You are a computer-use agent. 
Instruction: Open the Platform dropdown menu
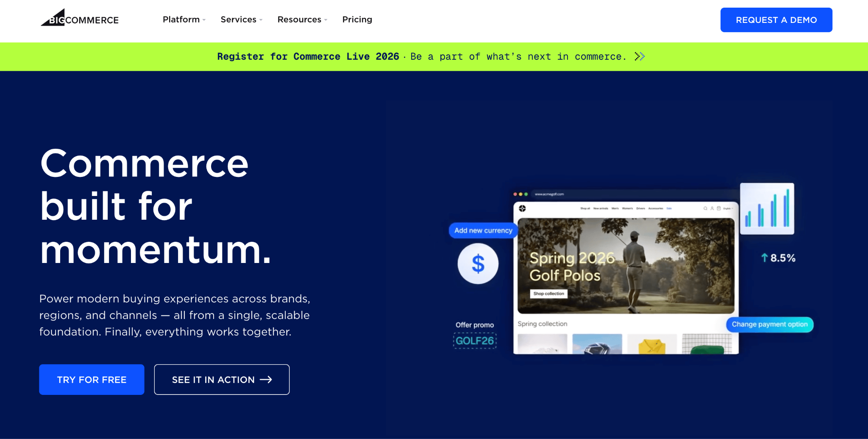click(184, 20)
